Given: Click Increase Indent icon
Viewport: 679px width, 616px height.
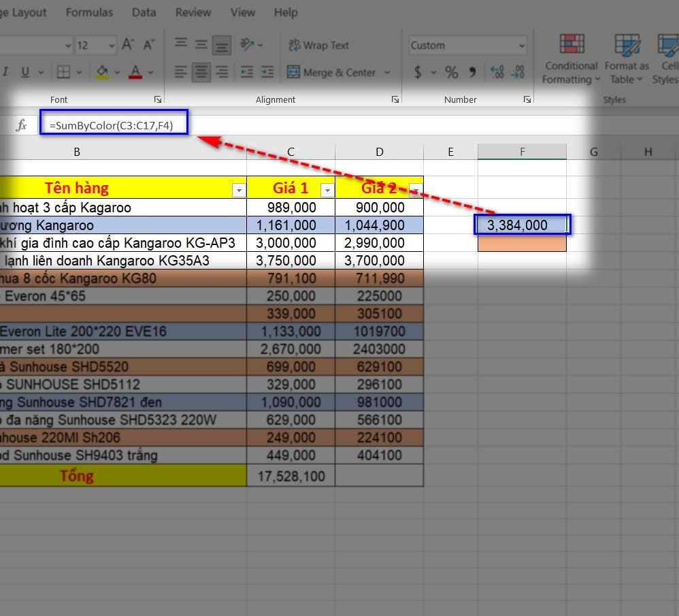Looking at the screenshot, I should coord(267,72).
